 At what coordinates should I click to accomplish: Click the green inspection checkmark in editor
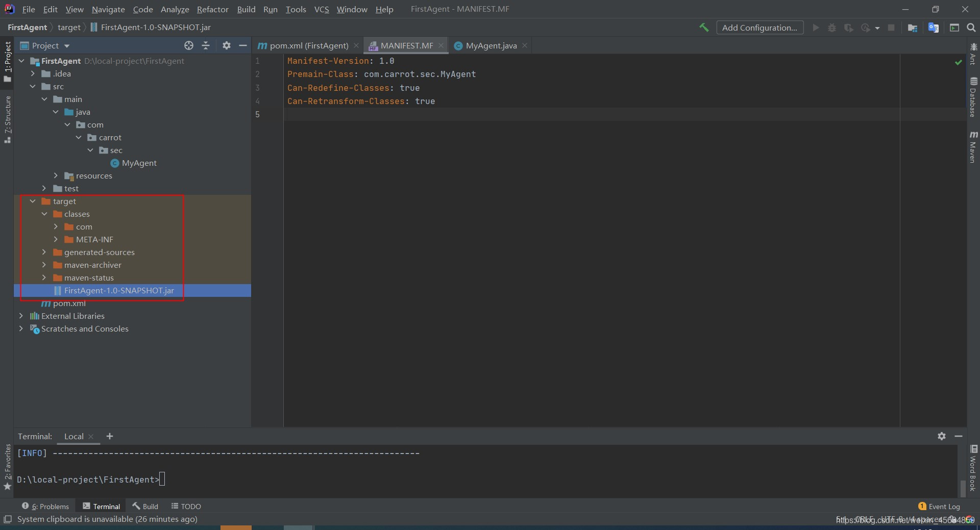[x=959, y=62]
